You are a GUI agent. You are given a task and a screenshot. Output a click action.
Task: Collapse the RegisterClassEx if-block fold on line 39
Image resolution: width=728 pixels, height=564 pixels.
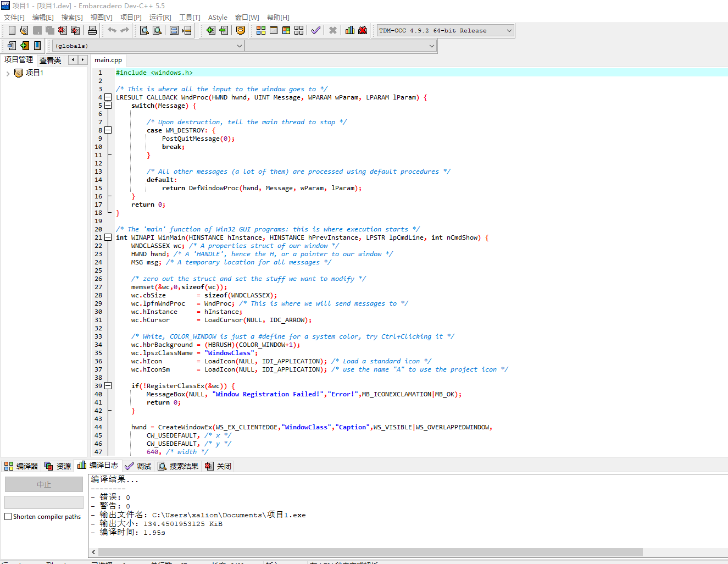coord(108,386)
